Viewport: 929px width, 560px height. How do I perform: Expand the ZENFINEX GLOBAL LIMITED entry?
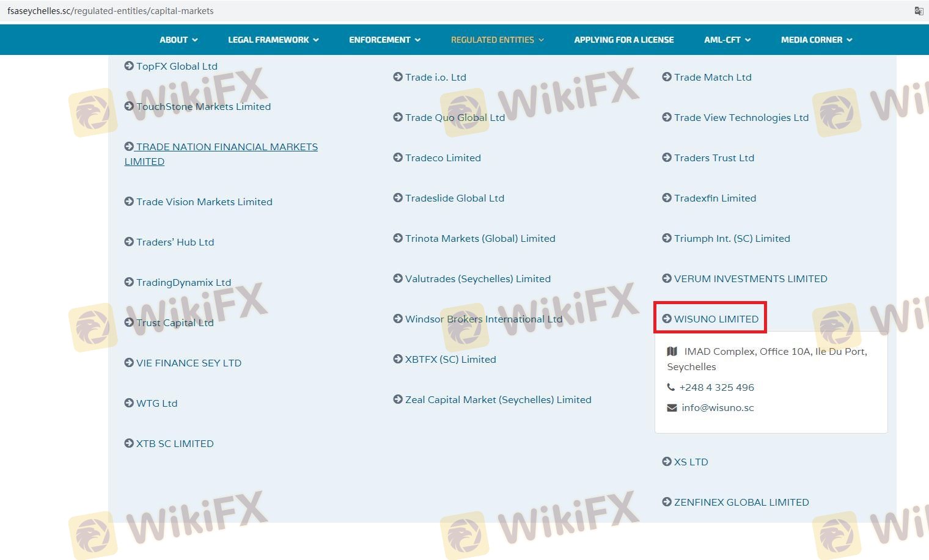click(741, 502)
